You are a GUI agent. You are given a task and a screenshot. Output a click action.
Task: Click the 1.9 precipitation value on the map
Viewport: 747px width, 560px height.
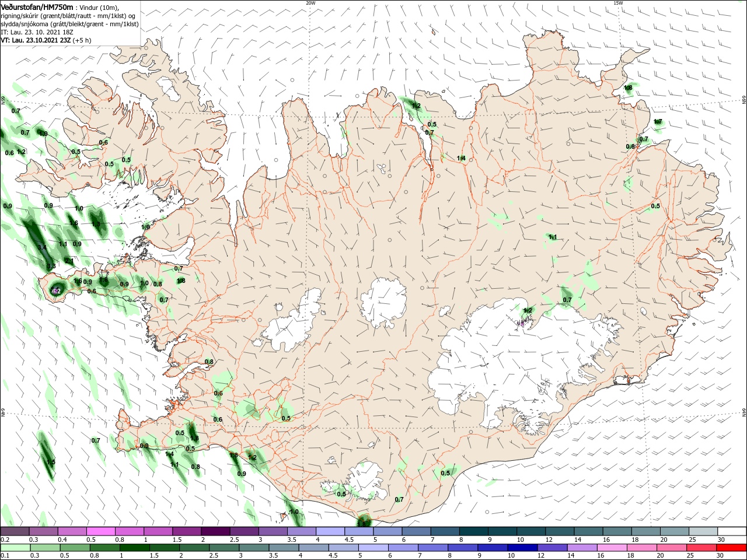43,134
